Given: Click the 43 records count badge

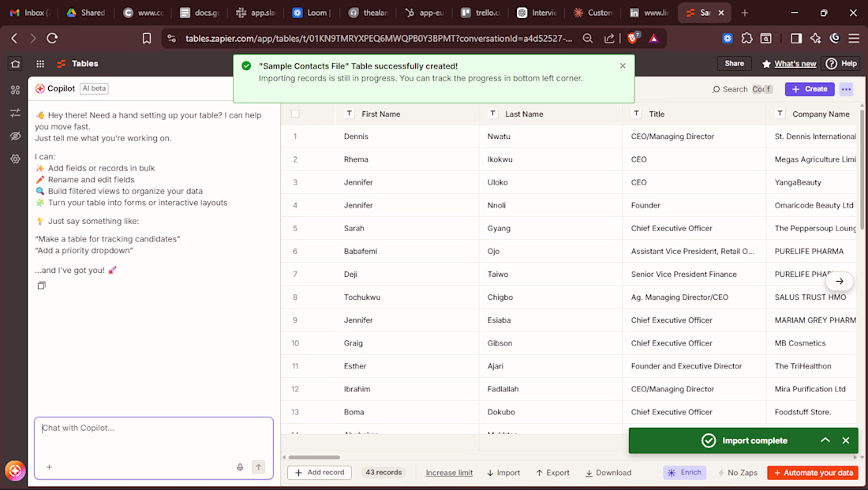Looking at the screenshot, I should [383, 473].
